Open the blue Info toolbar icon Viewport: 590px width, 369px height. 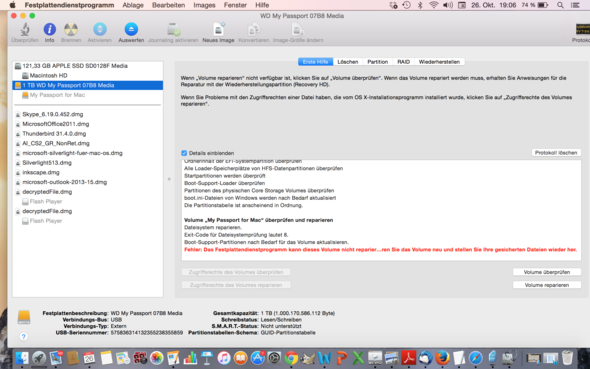click(x=49, y=29)
